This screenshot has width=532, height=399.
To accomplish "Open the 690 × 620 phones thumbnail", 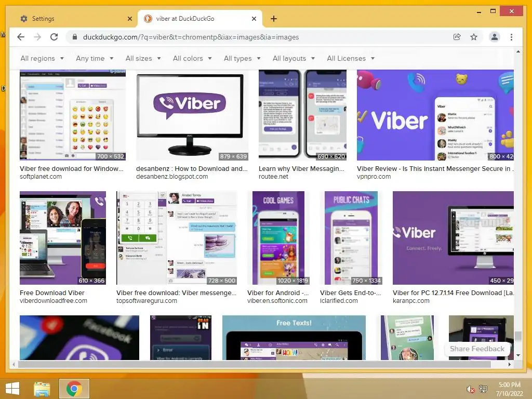I will click(x=303, y=115).
